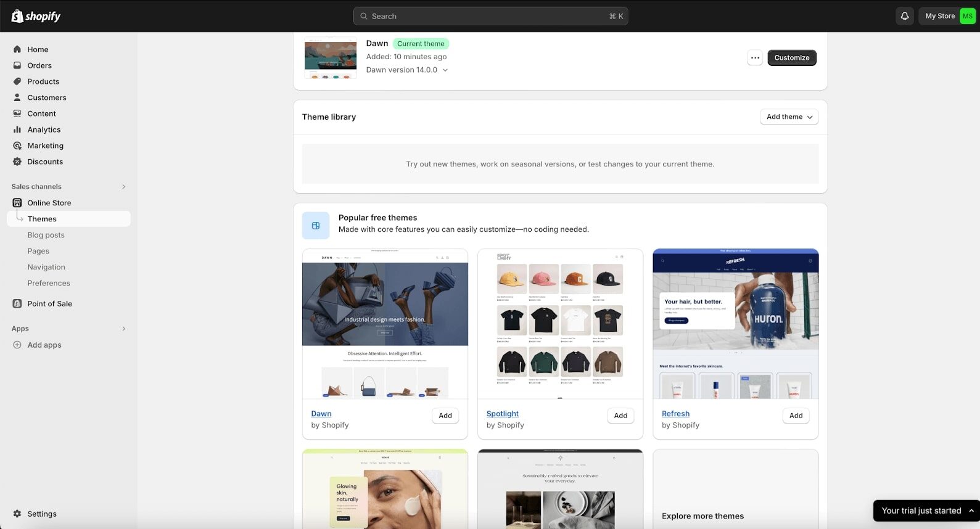Click the Analytics bar chart icon

17,129
